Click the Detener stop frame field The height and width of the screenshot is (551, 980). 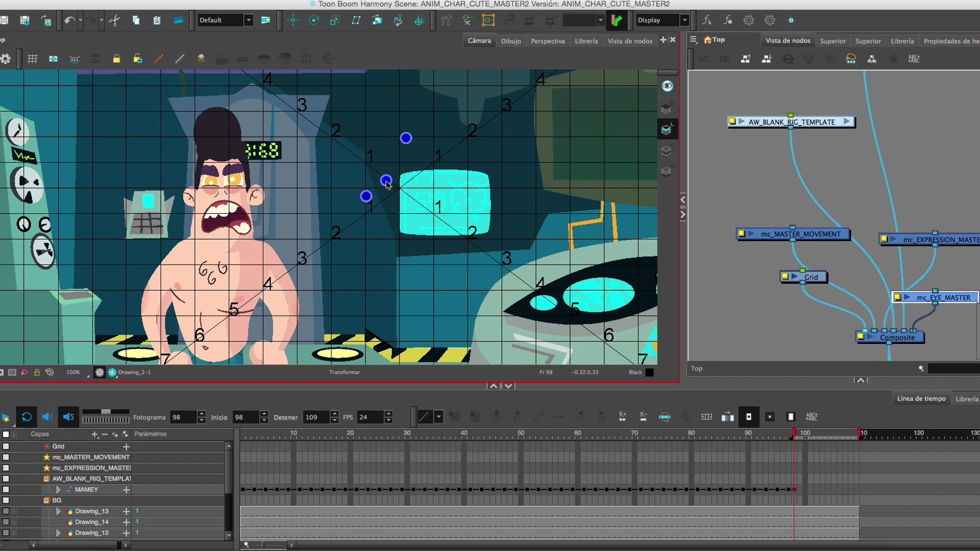[316, 417]
